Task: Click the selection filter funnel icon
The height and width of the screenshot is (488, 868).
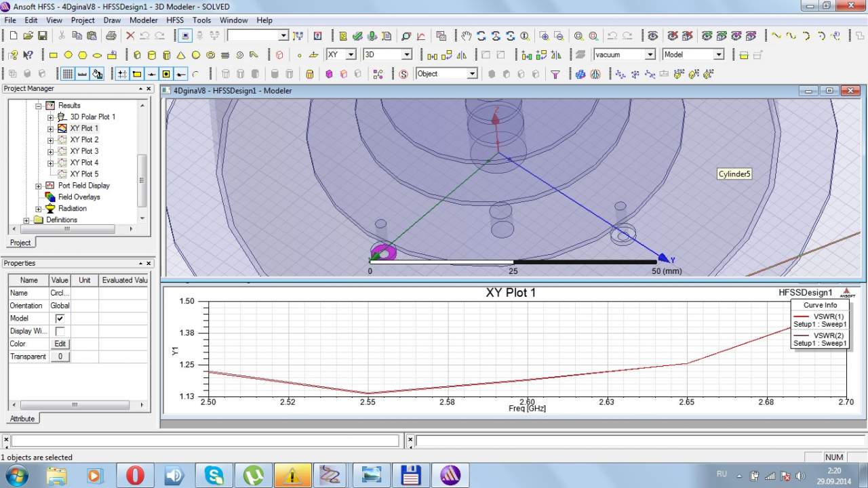Action: pos(555,74)
